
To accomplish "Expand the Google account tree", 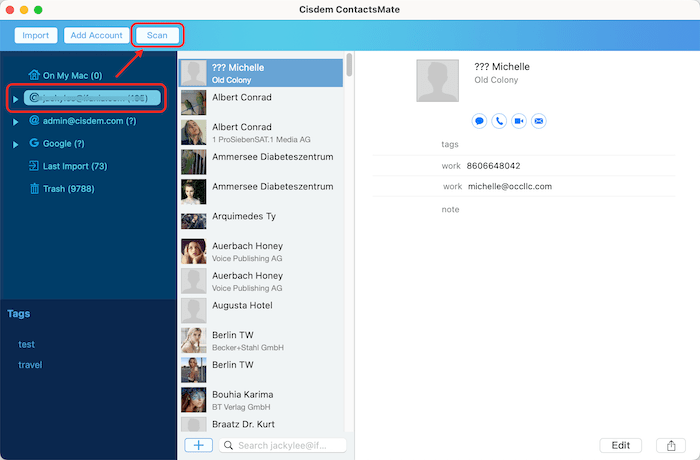I will (x=16, y=144).
